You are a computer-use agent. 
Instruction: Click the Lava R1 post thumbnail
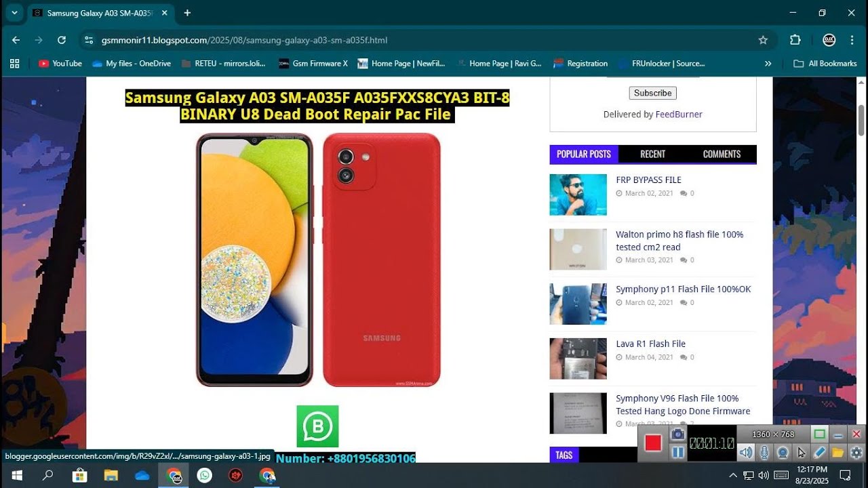coord(578,359)
